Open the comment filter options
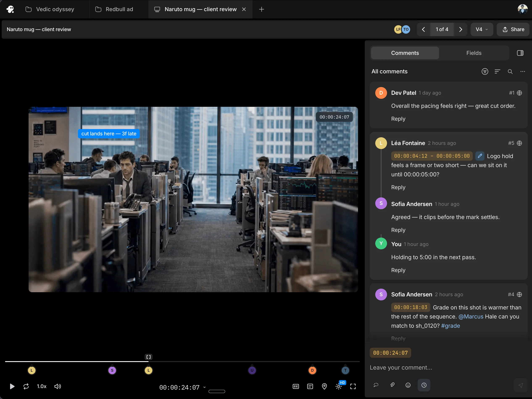Screen dimensions: 532x399 tap(485, 71)
